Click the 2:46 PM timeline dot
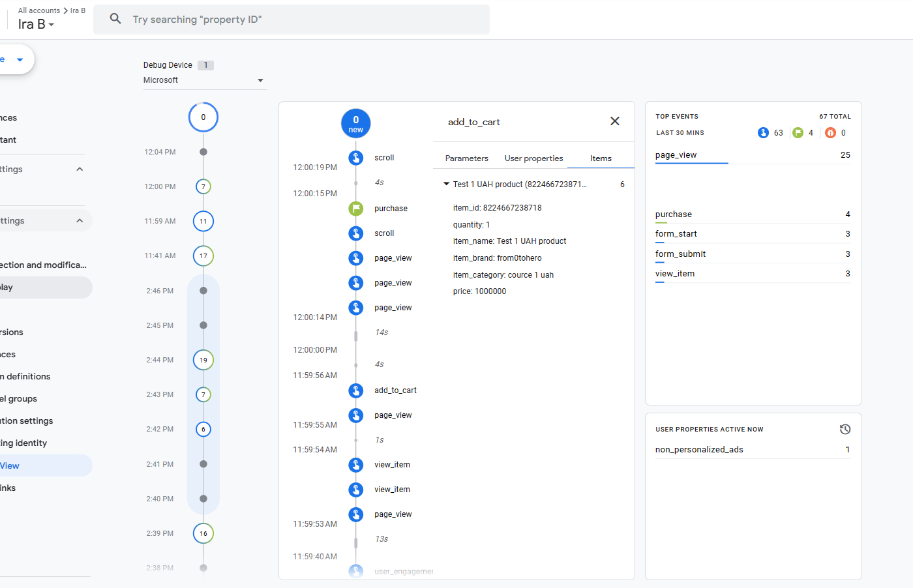 (203, 291)
